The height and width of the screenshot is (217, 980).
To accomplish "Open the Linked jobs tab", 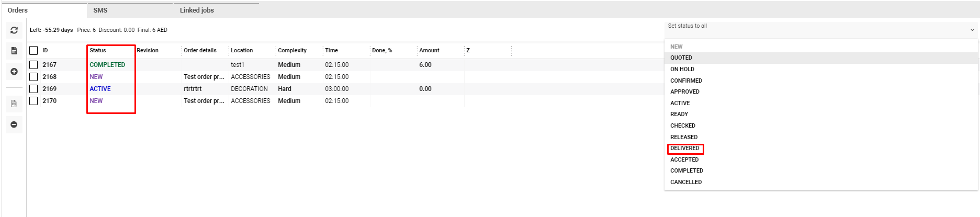I will (x=197, y=10).
